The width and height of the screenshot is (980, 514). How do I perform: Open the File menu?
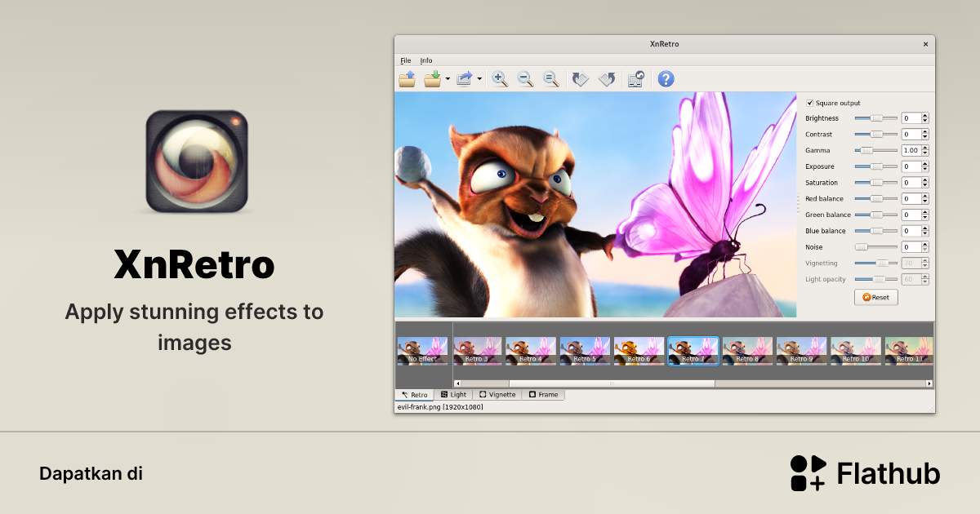coord(405,60)
